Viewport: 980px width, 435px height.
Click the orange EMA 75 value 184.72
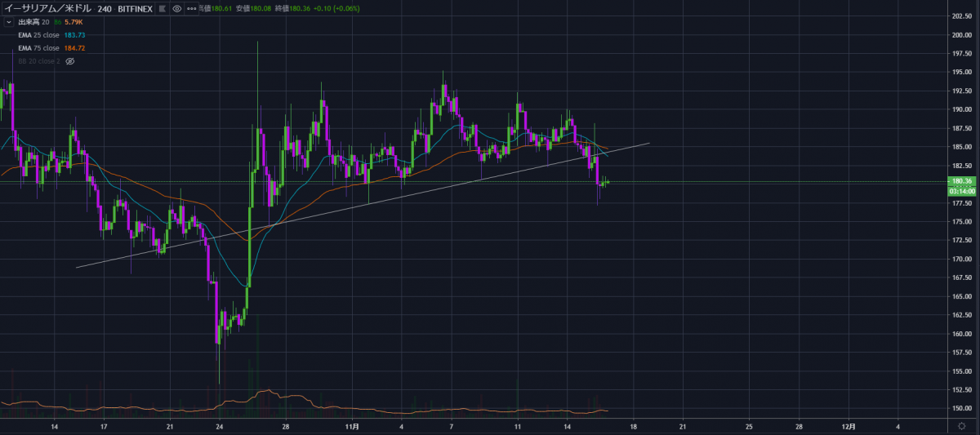pos(74,48)
